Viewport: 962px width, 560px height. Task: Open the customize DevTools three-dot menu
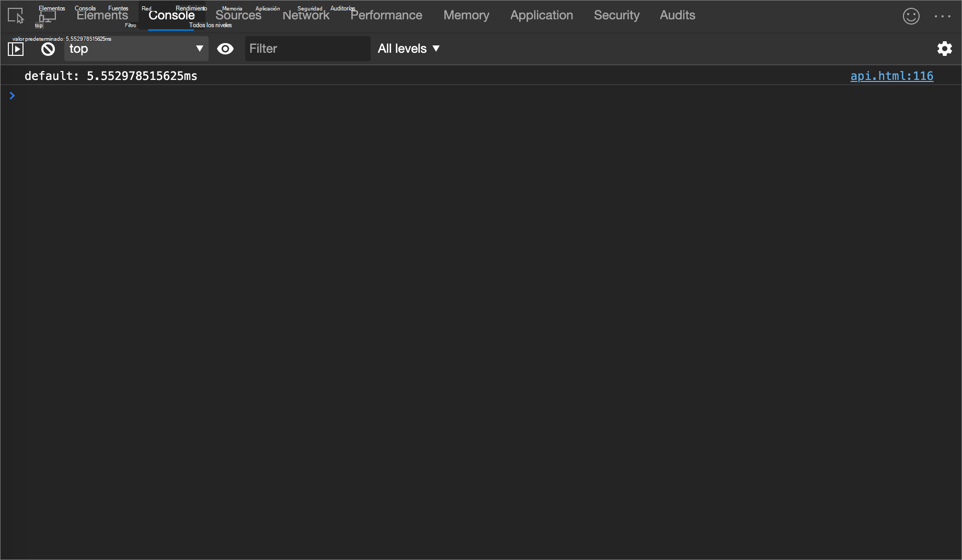tap(942, 16)
